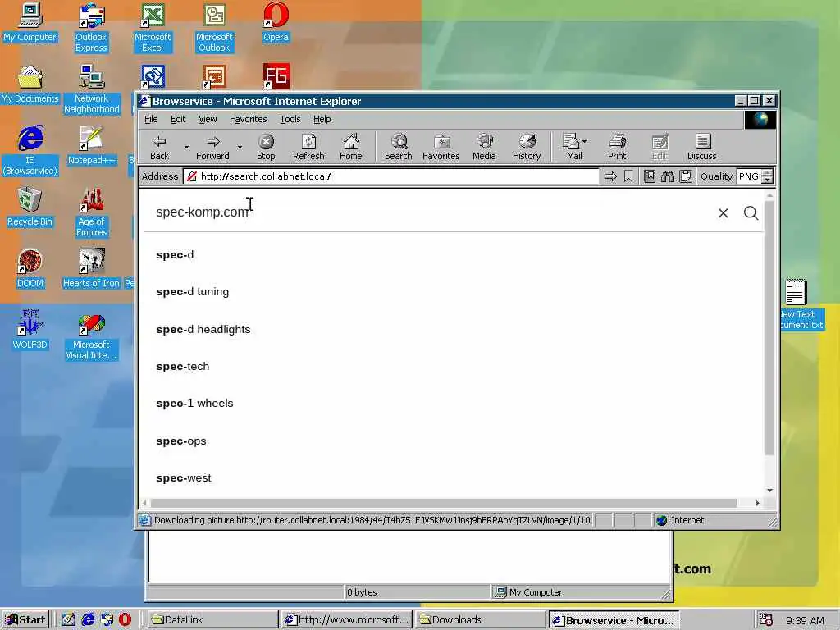Viewport: 840px width, 630px height.
Task: Open the Edit menu
Action: tap(178, 119)
